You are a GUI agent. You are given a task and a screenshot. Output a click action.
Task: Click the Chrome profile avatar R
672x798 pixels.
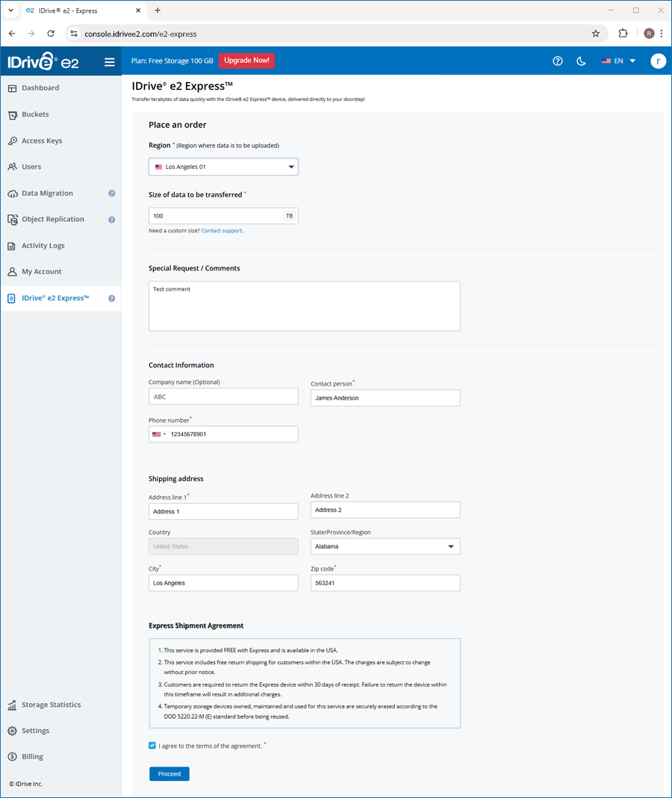(649, 34)
